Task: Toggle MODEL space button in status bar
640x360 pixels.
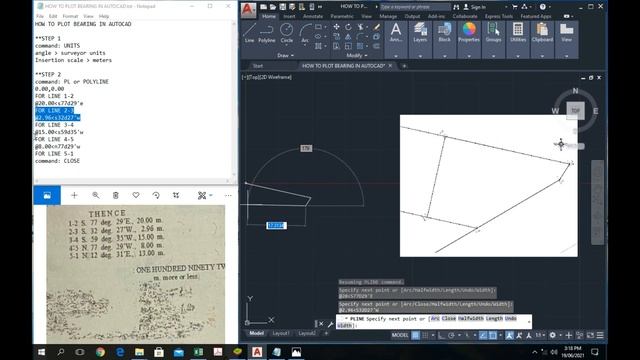Action: pos(400,335)
